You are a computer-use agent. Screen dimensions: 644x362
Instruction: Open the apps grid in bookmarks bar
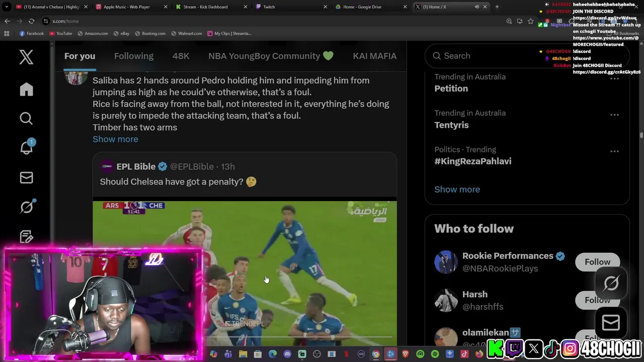[x=7, y=33]
